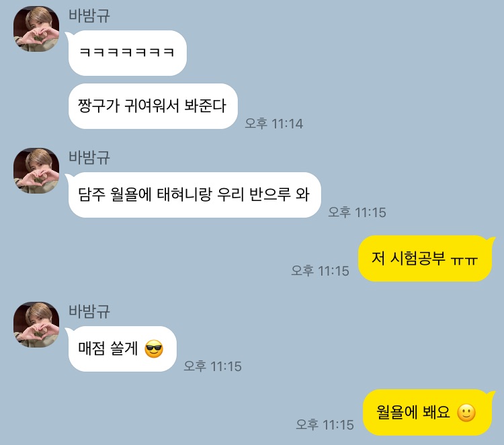Click the 바밤규 name above 담주 message

[x=89, y=157]
